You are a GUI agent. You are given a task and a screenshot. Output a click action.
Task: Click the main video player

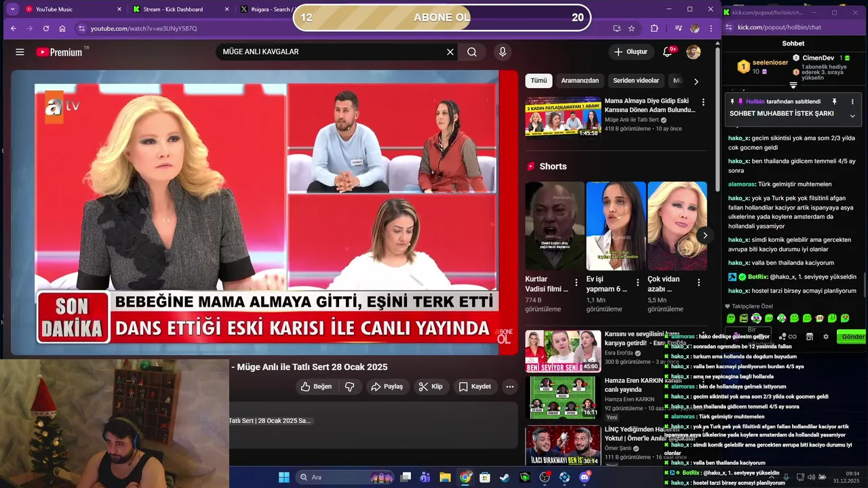tap(264, 213)
